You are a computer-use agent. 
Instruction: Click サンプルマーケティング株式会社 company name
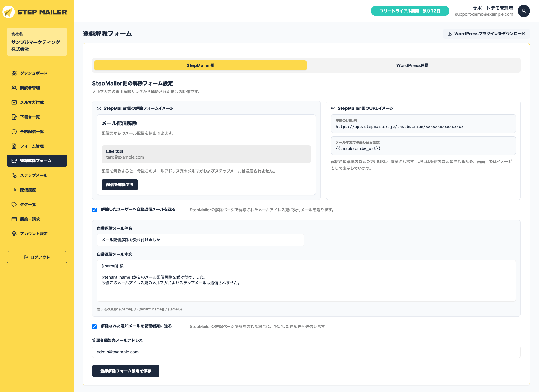36,45
